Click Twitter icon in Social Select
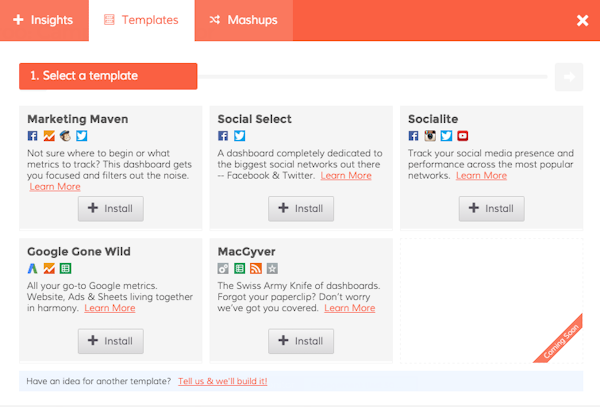 click(240, 136)
